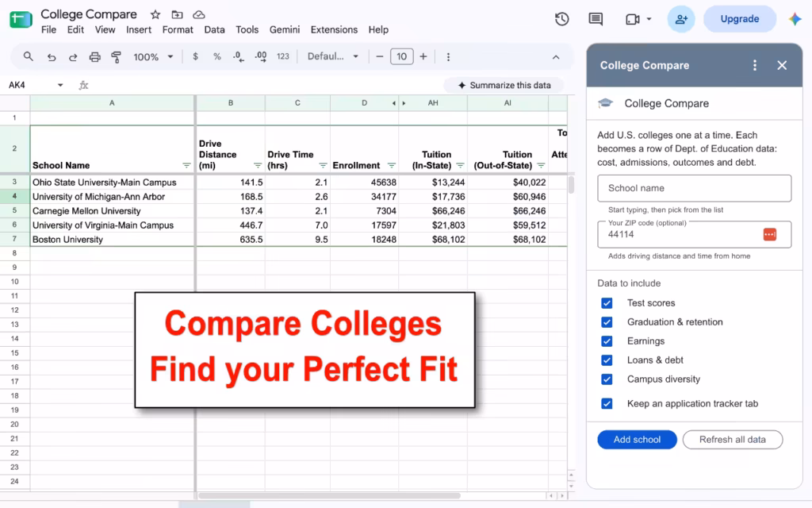Open the File menu
Viewport: 812px width, 508px height.
click(48, 29)
